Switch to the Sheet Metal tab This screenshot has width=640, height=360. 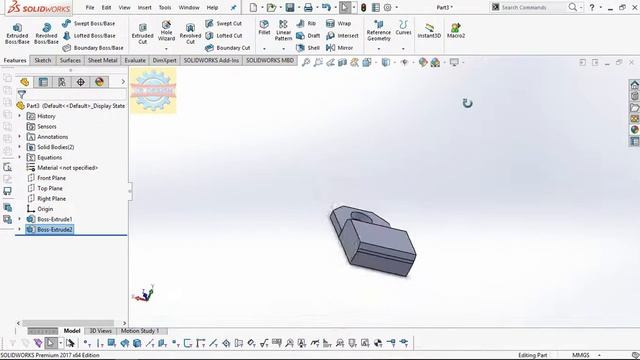[x=102, y=60]
